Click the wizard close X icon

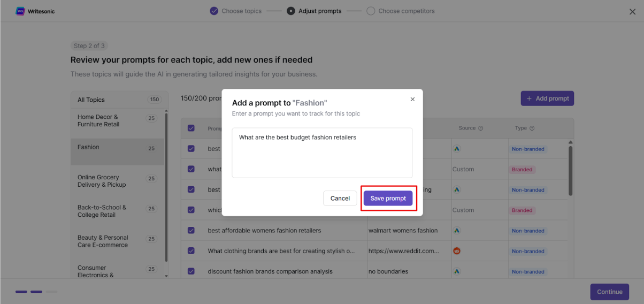point(633,12)
